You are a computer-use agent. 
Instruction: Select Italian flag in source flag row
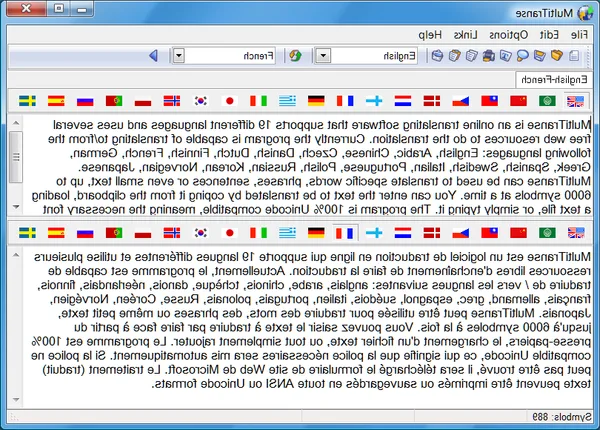point(258,101)
